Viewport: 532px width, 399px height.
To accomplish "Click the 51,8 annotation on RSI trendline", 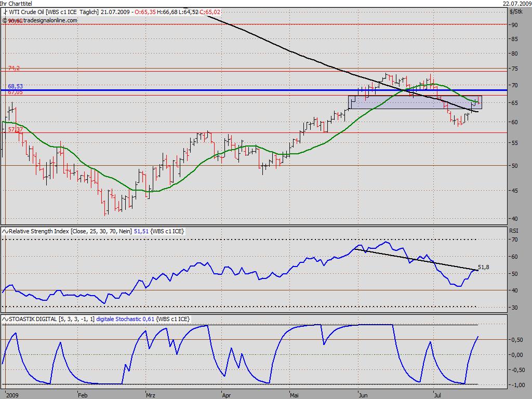I will 484,268.
